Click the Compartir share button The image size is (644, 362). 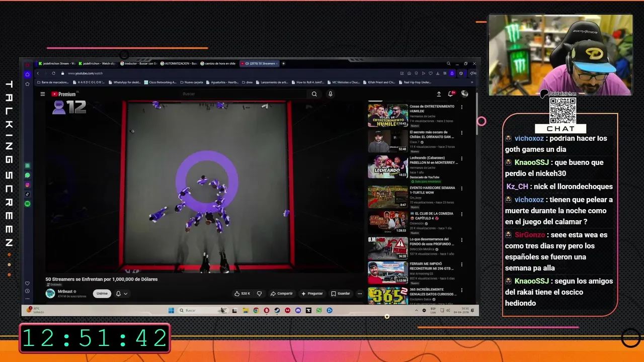(x=281, y=294)
